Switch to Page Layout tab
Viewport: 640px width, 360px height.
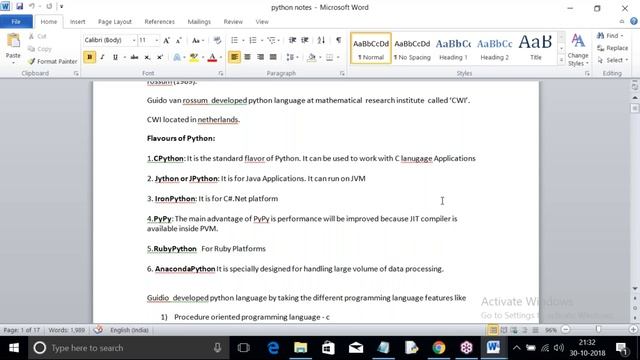115,22
